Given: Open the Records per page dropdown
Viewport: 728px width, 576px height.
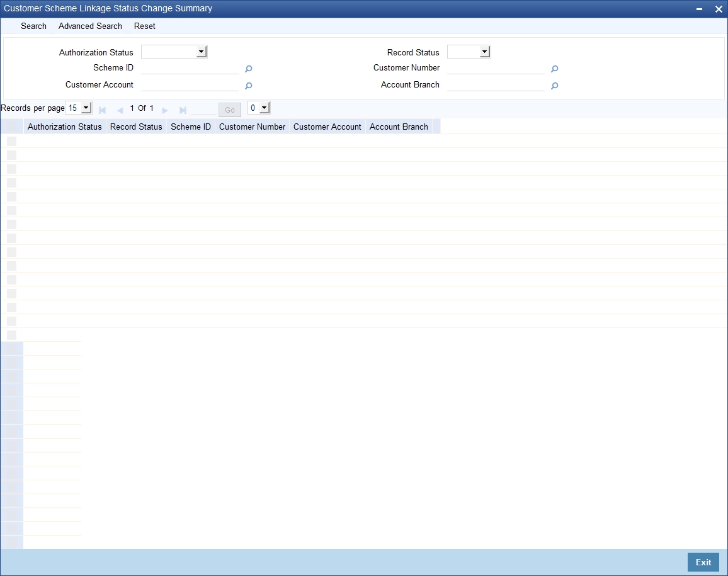Looking at the screenshot, I should pos(79,108).
